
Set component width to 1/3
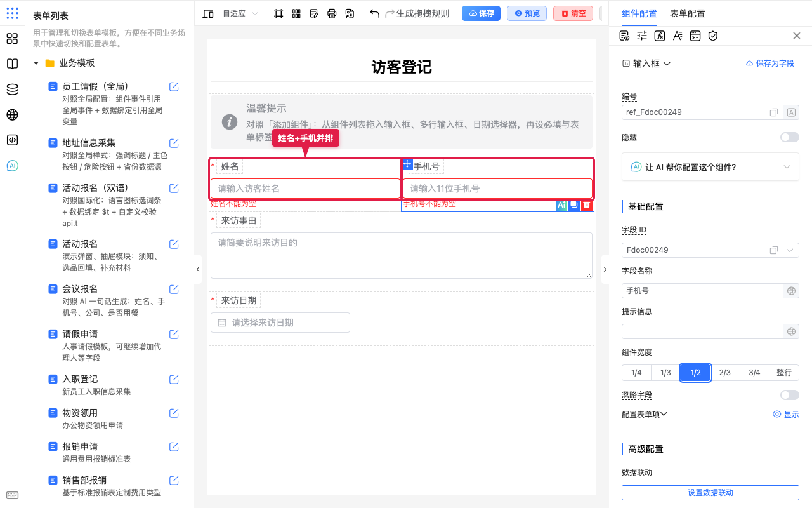click(x=665, y=373)
